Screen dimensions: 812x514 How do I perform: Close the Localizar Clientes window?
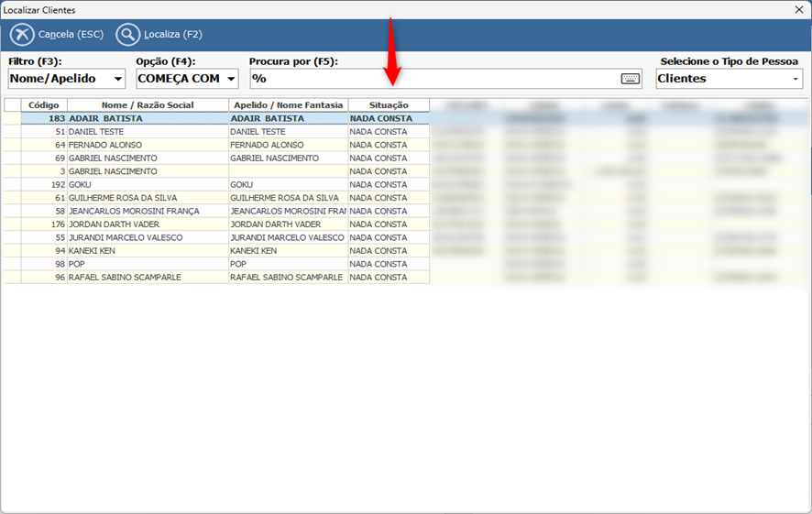[797, 9]
